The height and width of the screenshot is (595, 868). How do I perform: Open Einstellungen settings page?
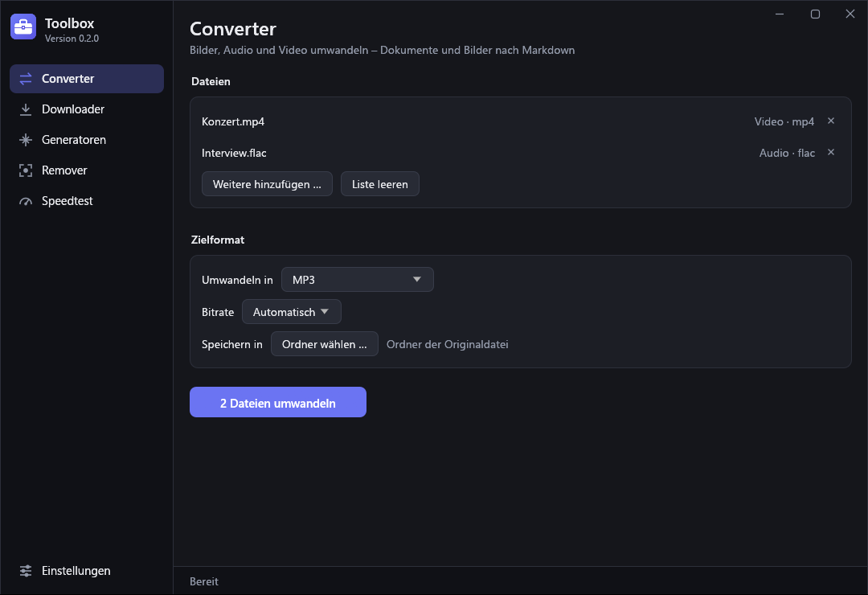pos(87,571)
